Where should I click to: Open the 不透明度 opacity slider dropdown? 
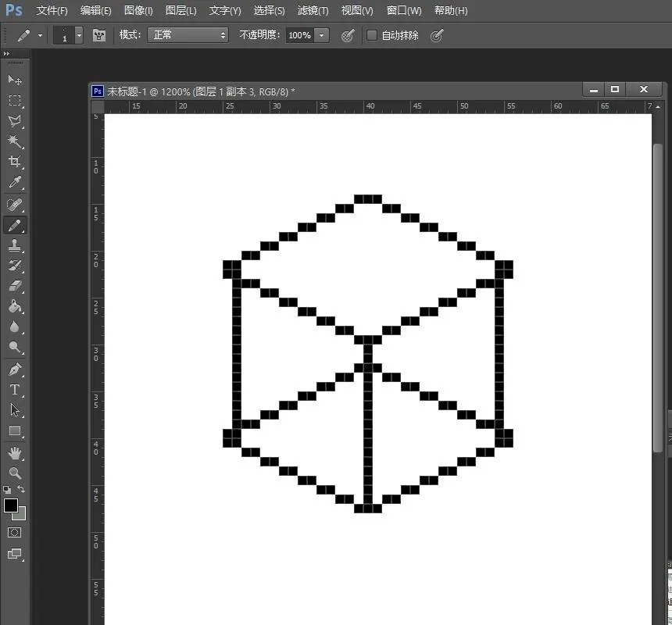(321, 35)
